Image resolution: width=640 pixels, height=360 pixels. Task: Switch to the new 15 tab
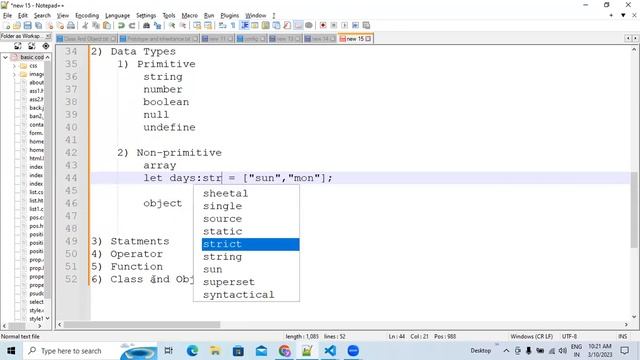pyautogui.click(x=354, y=39)
